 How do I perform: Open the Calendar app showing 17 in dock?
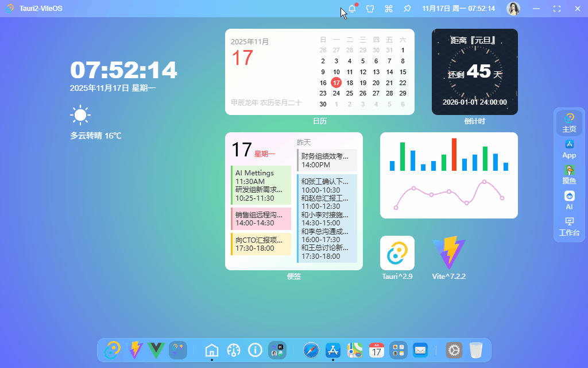click(376, 350)
